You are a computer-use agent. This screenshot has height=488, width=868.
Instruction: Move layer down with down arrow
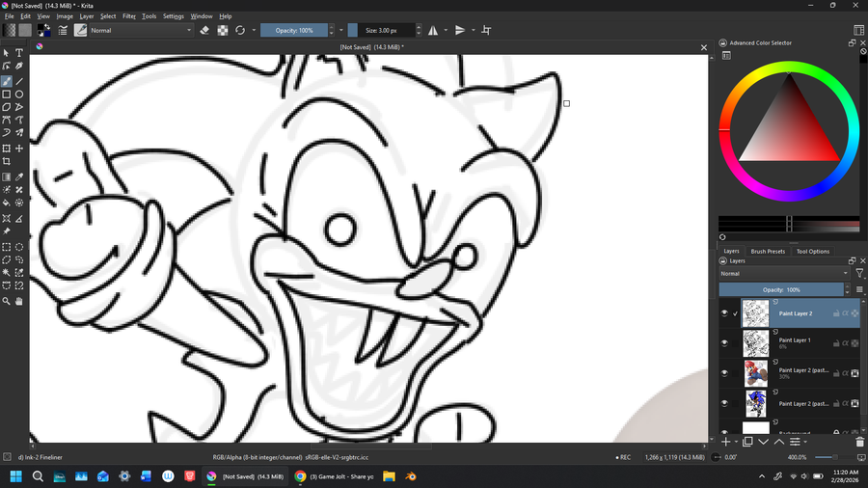coord(764,442)
